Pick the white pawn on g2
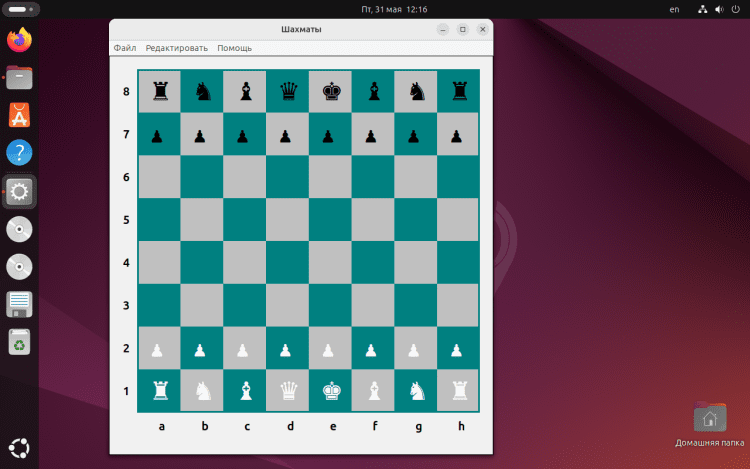The height and width of the screenshot is (469, 750). [413, 350]
